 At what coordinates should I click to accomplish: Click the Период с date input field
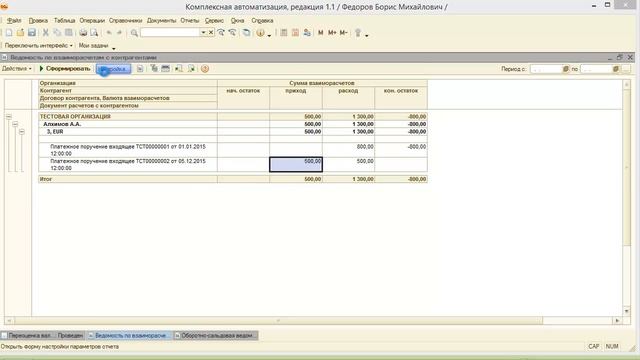[546, 69]
